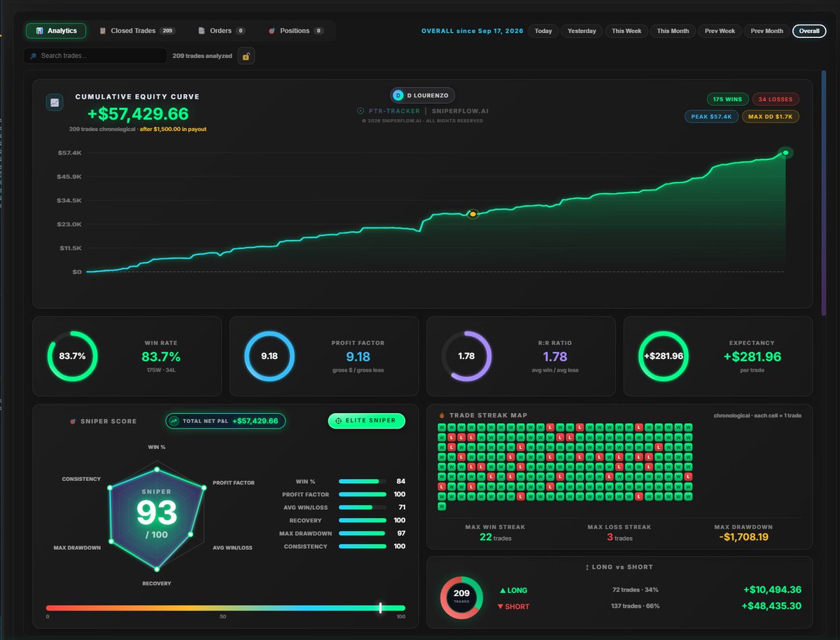The width and height of the screenshot is (840, 640).
Task: Click the crosshair icon in Elite Sniper badge
Action: pyautogui.click(x=339, y=421)
